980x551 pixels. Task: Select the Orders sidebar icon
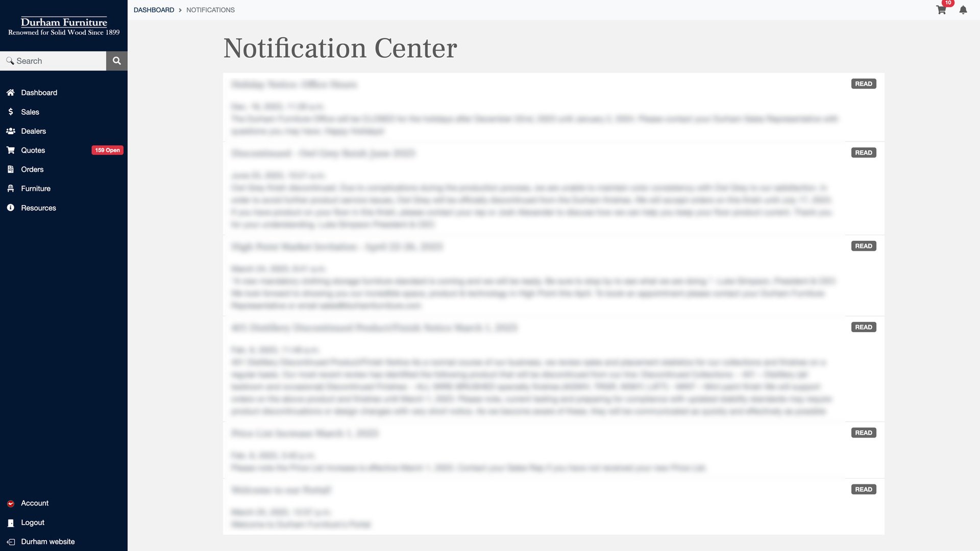coord(10,169)
